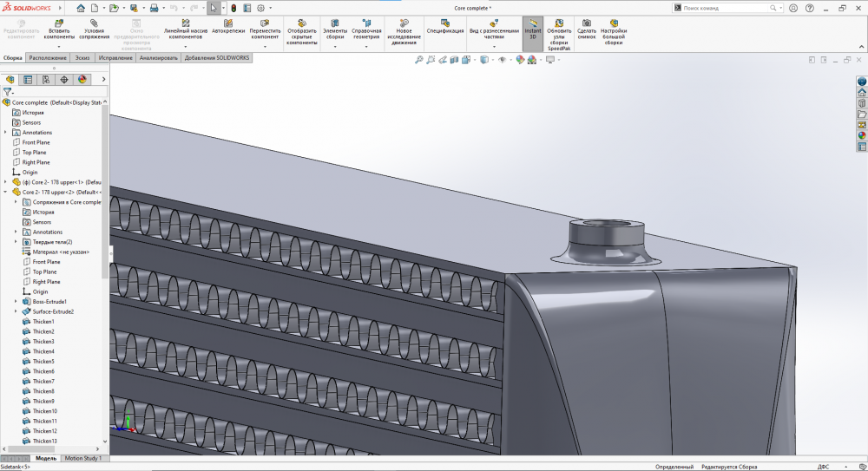Click the rebuild traffic light icon
Viewport: 868px width, 471px height.
click(x=233, y=8)
